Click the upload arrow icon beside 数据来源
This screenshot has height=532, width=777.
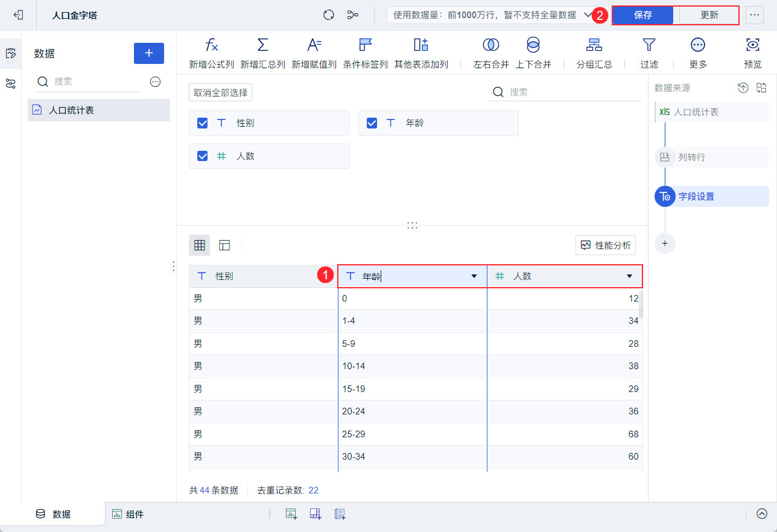click(x=743, y=88)
